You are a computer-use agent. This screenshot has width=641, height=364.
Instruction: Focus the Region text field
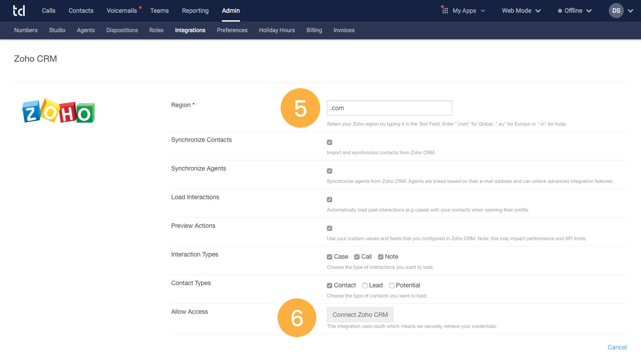coord(390,108)
